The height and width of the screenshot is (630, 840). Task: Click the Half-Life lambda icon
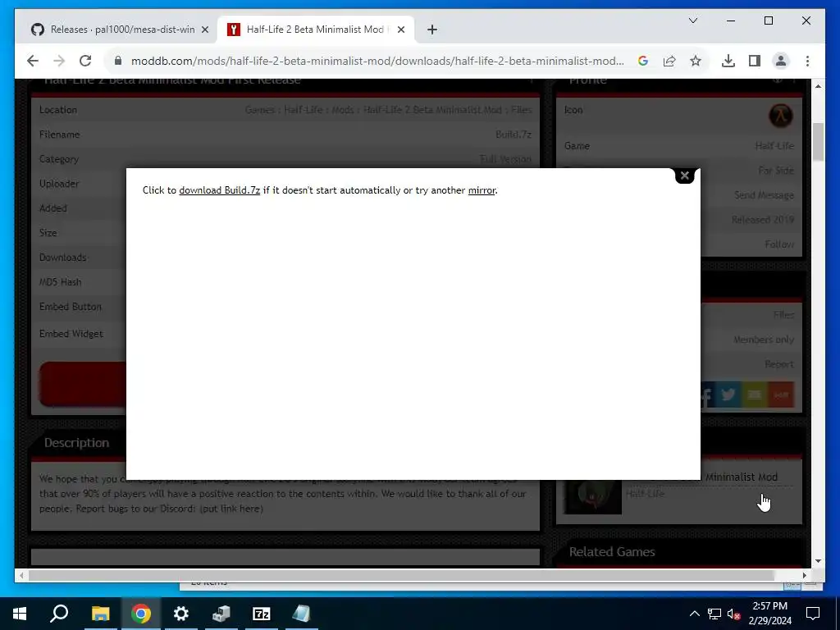781,115
